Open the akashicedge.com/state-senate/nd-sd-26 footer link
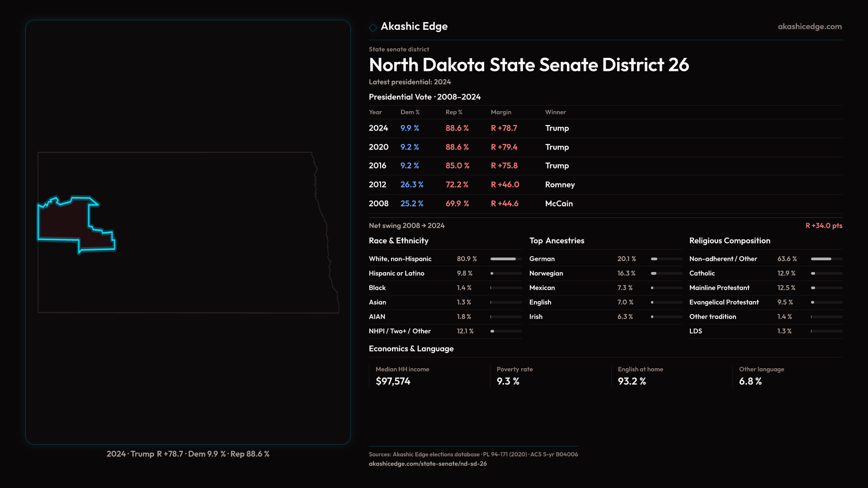Image resolution: width=868 pixels, height=488 pixels. (x=427, y=464)
